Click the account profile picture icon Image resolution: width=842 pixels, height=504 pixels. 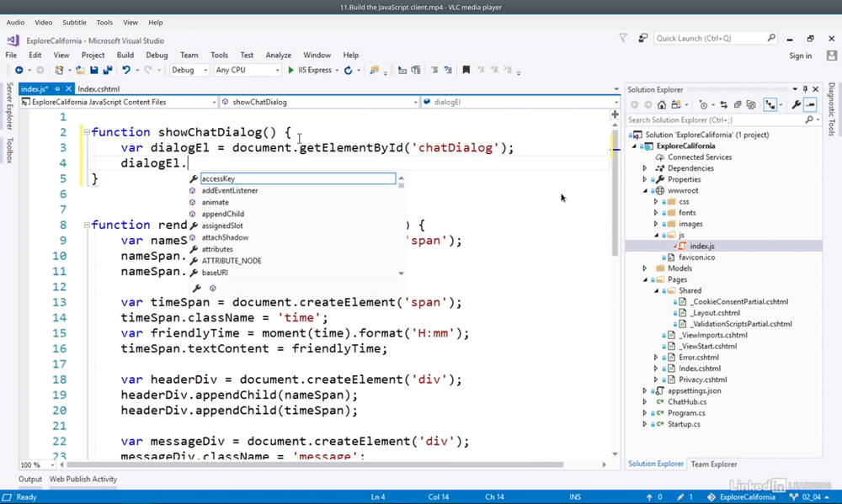[x=832, y=56]
